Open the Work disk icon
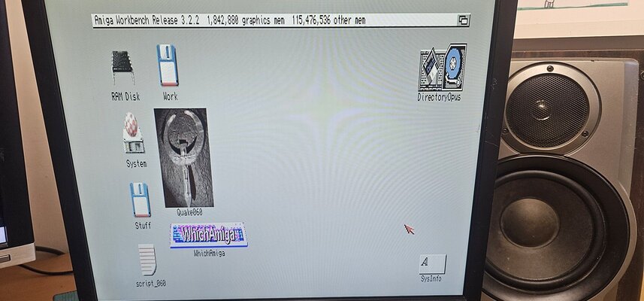This screenshot has height=301, width=644. 168,65
